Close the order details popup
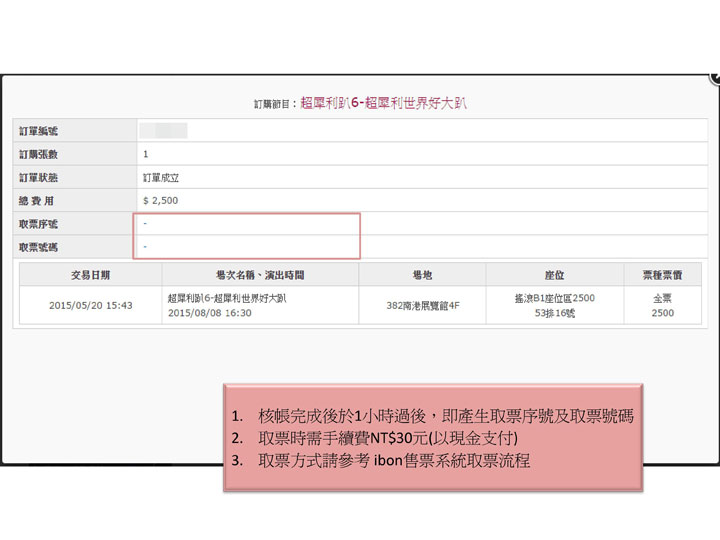This screenshot has height=540, width=720. pyautogui.click(x=714, y=77)
